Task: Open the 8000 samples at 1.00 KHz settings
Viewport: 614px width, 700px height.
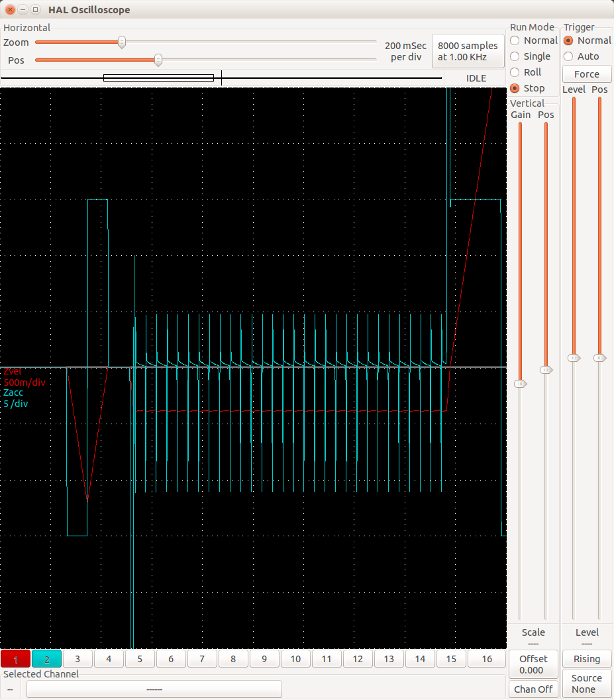Action: (468, 51)
